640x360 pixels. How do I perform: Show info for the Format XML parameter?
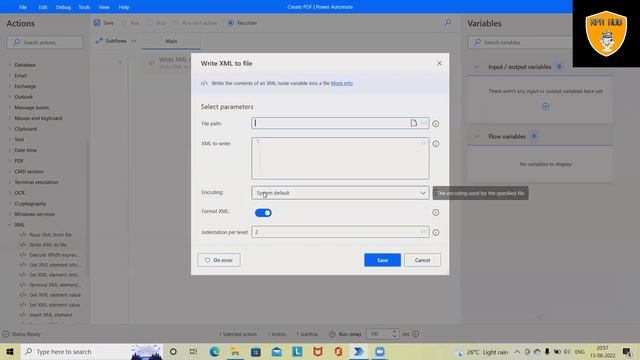[436, 213]
